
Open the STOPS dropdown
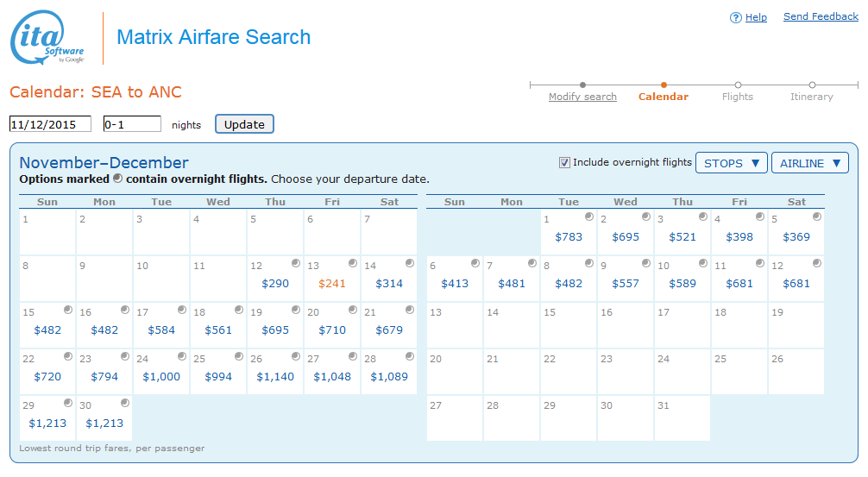(731, 163)
